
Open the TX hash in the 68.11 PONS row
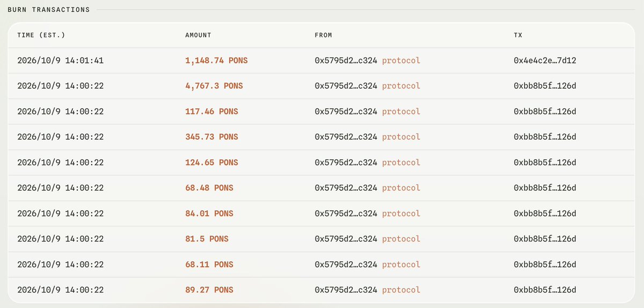click(x=545, y=264)
